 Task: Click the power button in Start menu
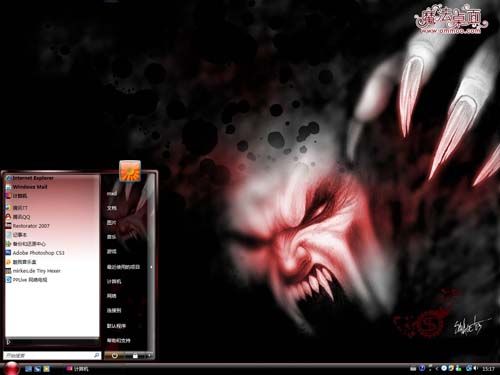coord(115,356)
